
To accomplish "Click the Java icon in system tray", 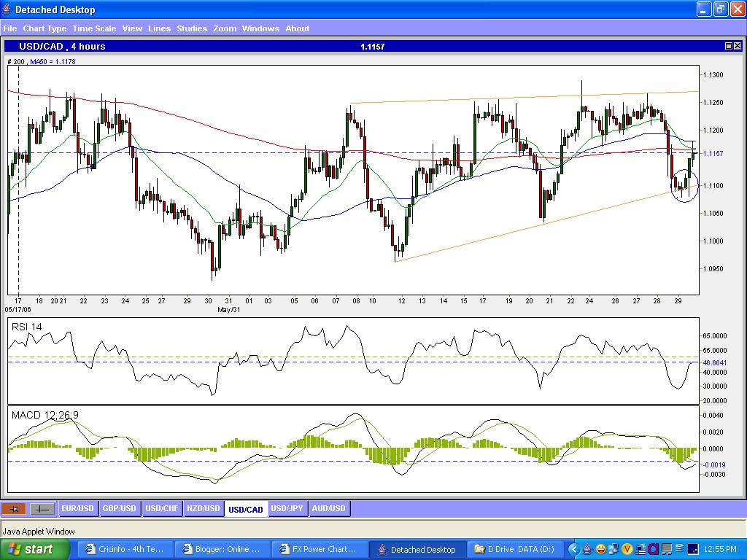I will (587, 549).
